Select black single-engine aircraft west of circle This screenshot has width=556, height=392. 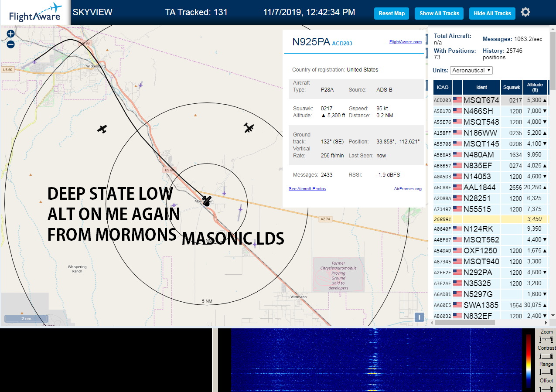(102, 129)
